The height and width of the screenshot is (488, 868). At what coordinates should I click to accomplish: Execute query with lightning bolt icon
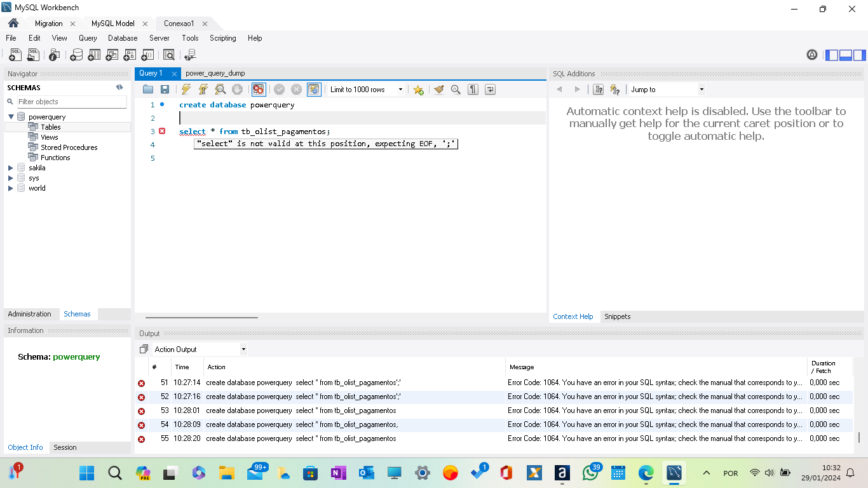186,90
